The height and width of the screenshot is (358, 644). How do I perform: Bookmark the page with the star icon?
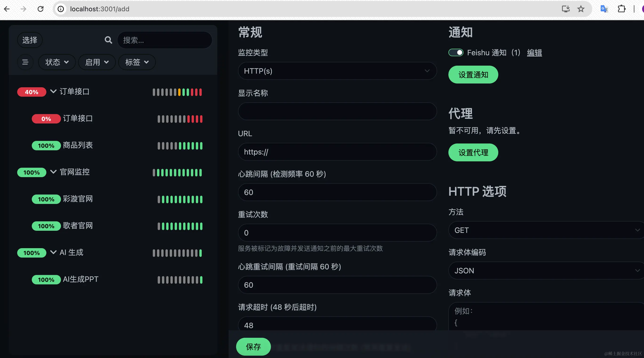click(x=581, y=9)
